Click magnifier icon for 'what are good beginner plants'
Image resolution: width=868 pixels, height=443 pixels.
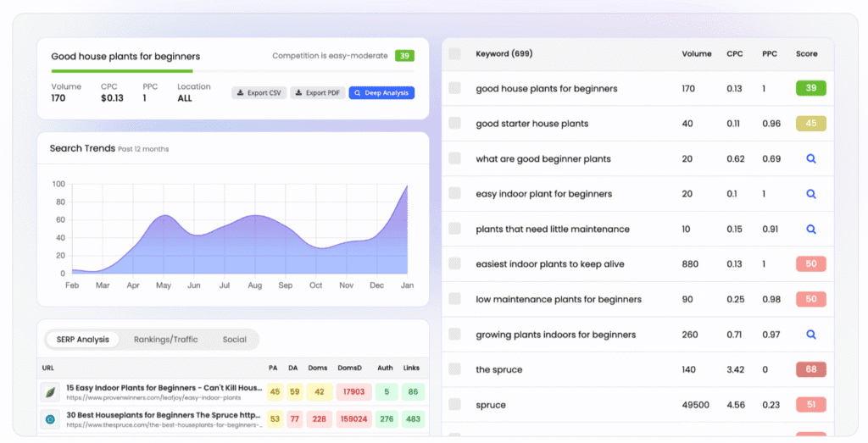tap(810, 158)
